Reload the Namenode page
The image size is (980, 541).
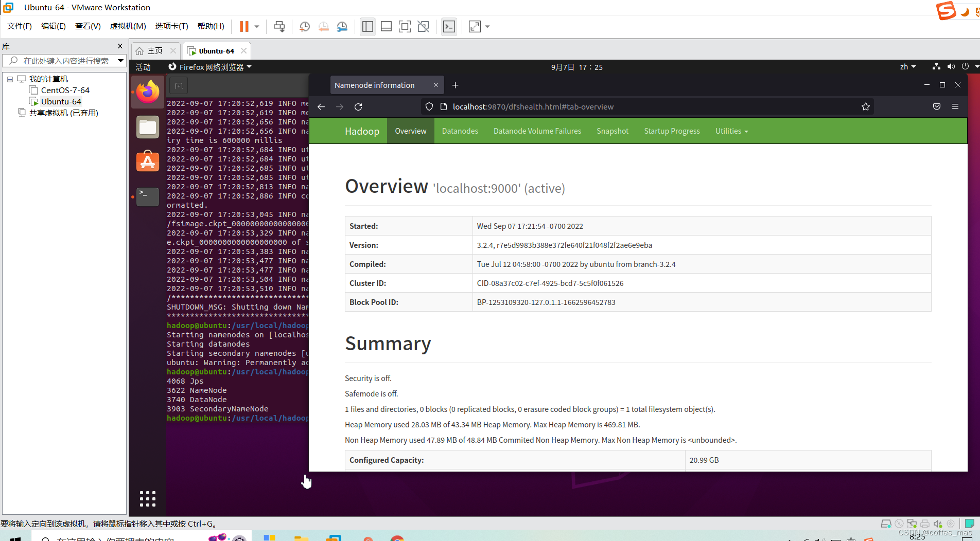[358, 107]
